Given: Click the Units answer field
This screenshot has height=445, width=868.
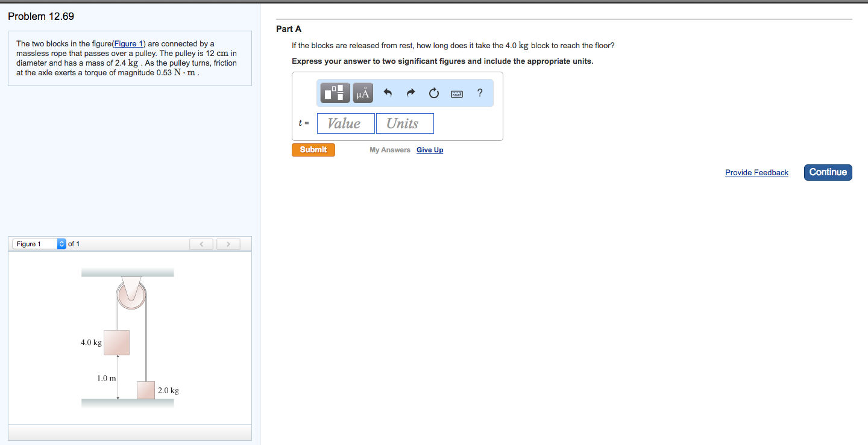Looking at the screenshot, I should tap(405, 123).
